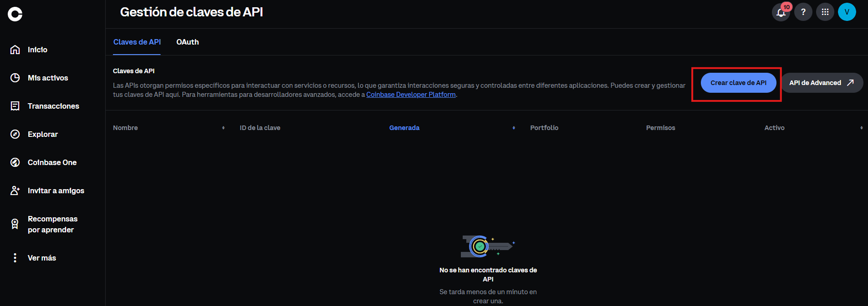868x306 pixels.
Task: Click the Gestión de claves de API title
Action: tap(192, 12)
